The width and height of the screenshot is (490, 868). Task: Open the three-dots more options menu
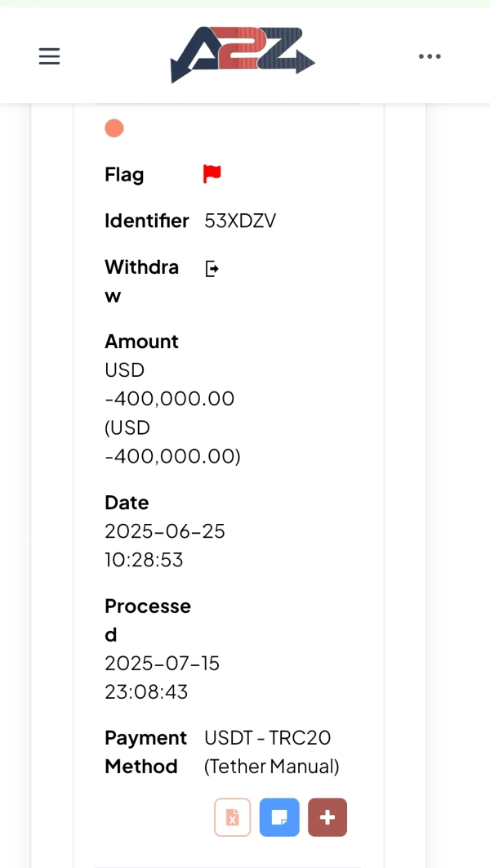[430, 56]
